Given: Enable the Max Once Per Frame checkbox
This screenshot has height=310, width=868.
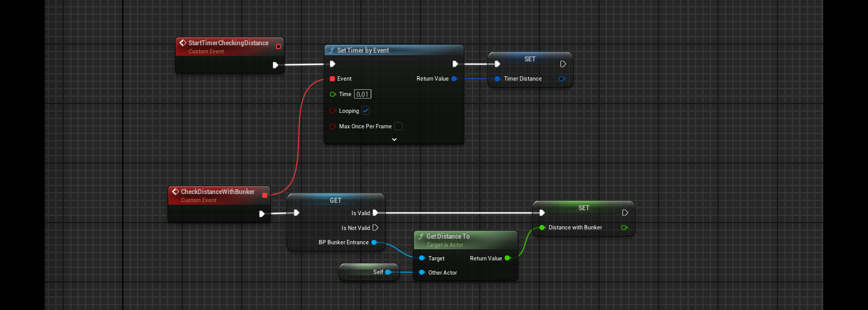Looking at the screenshot, I should coord(398,126).
